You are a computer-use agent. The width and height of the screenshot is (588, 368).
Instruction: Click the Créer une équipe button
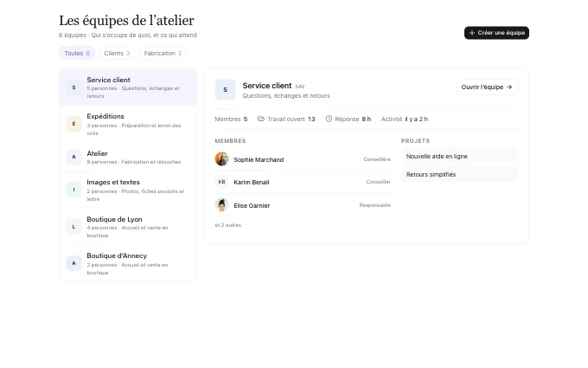coord(496,33)
